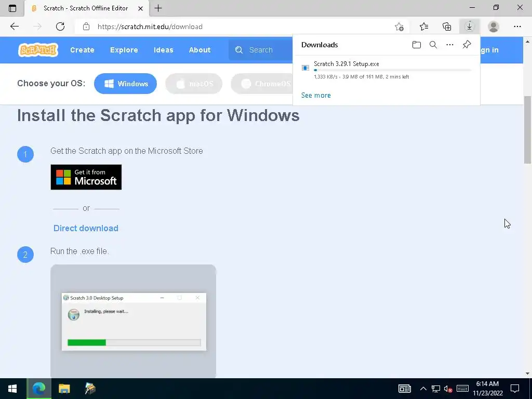This screenshot has width=532, height=399.
Task: Click the Scratch logo in the header
Action: [38, 50]
